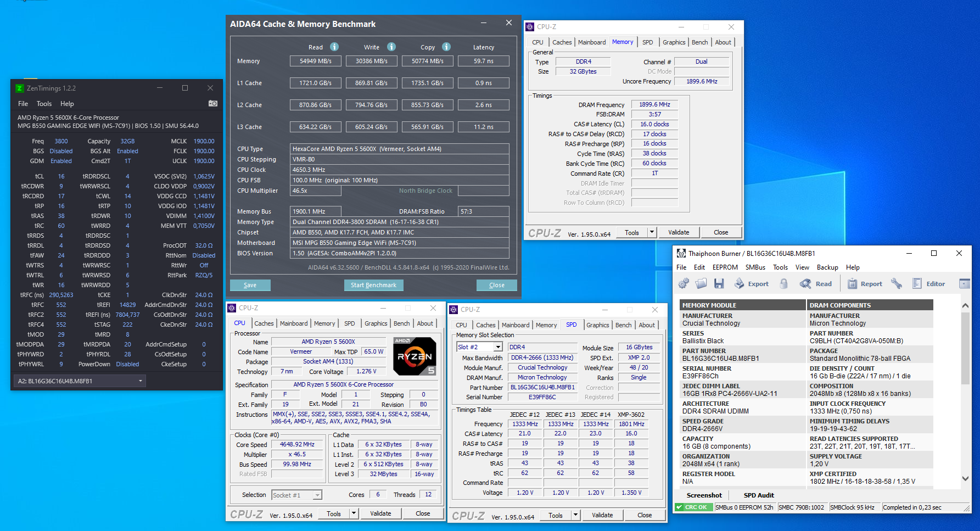Switch to Caches tab in CPU-Z CPU window
The width and height of the screenshot is (980, 531).
[264, 323]
